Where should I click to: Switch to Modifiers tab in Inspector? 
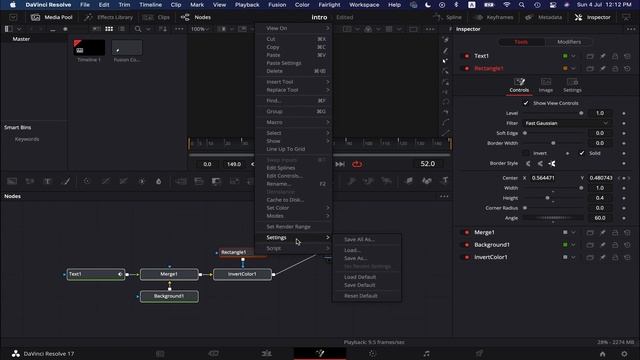coord(569,42)
